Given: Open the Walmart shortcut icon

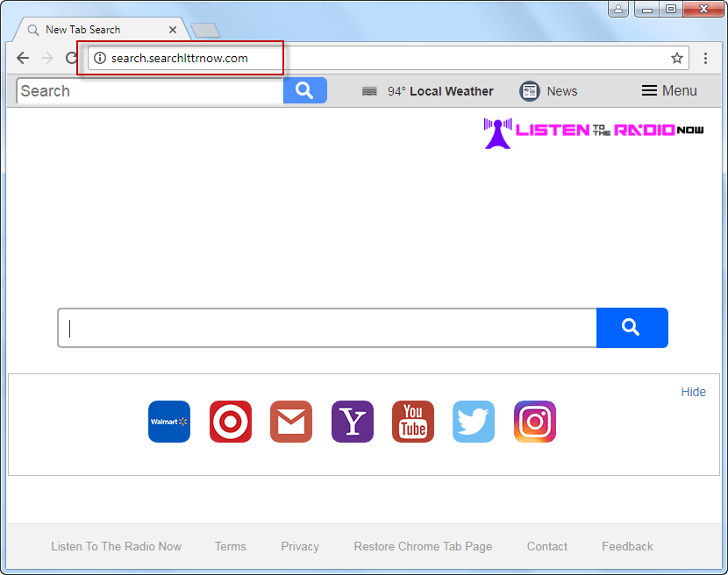Looking at the screenshot, I should pyautogui.click(x=169, y=422).
